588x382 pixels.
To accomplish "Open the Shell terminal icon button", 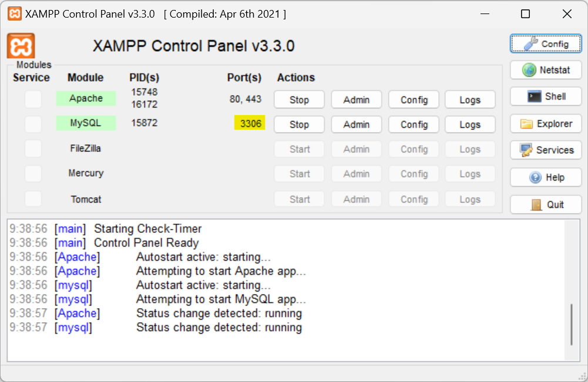I will point(546,97).
